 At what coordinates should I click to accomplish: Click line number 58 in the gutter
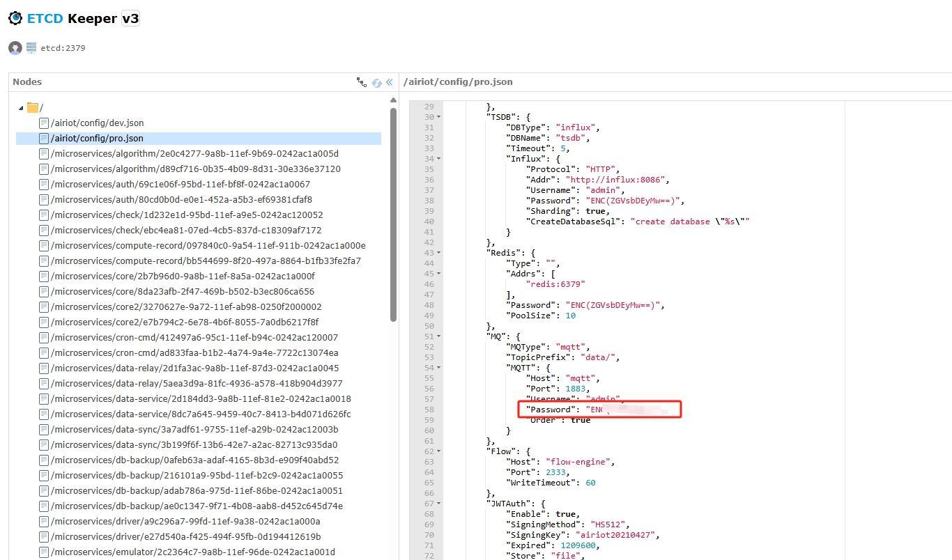pos(429,410)
